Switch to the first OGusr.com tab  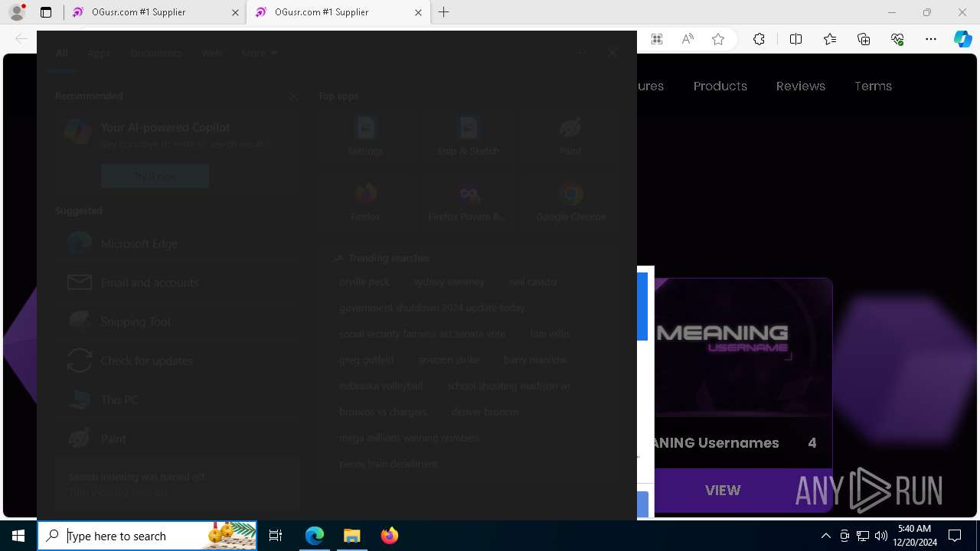(x=155, y=12)
